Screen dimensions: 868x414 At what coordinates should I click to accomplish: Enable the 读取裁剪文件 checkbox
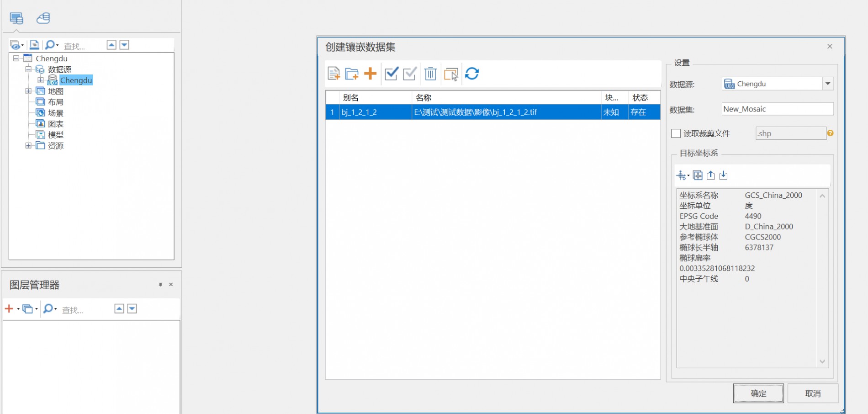(676, 133)
